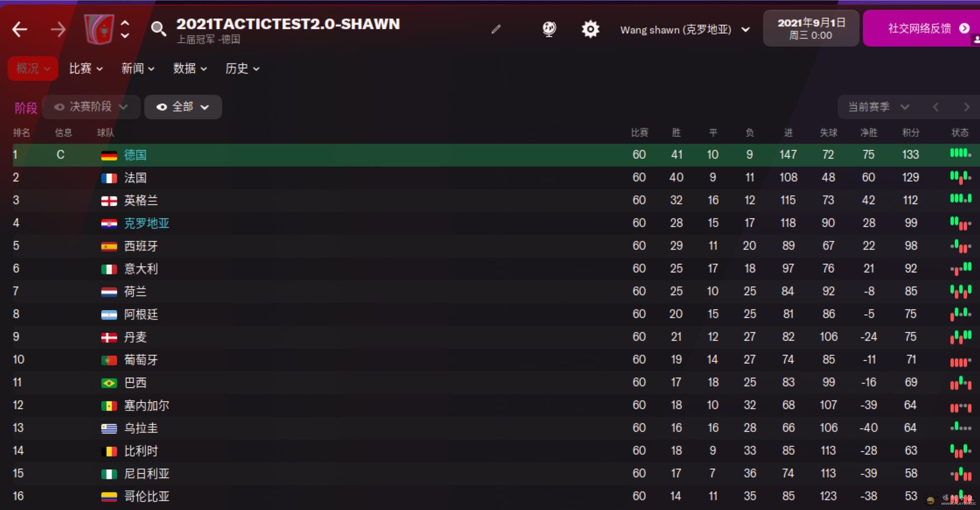Open the competition crest badge
Image resolution: width=980 pixels, height=510 pixels.
[x=99, y=29]
